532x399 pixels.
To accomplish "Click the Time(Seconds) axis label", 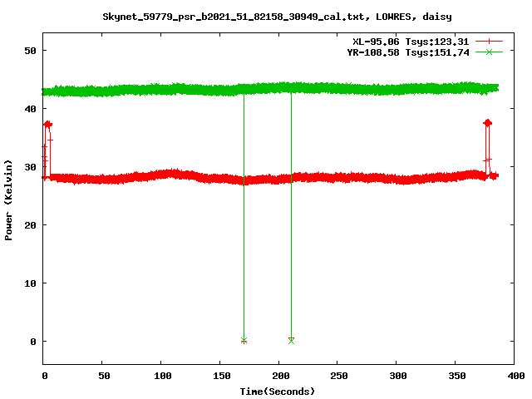I will (278, 392).
